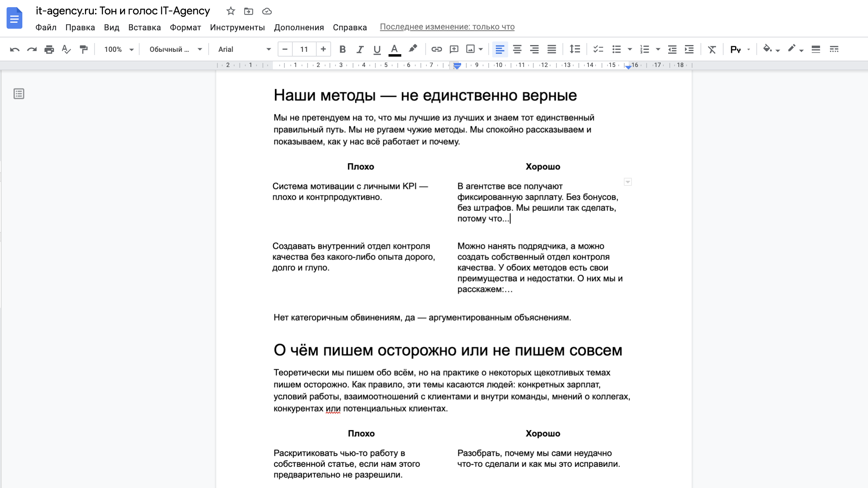Click the left indent marker on ruler

coord(457,66)
